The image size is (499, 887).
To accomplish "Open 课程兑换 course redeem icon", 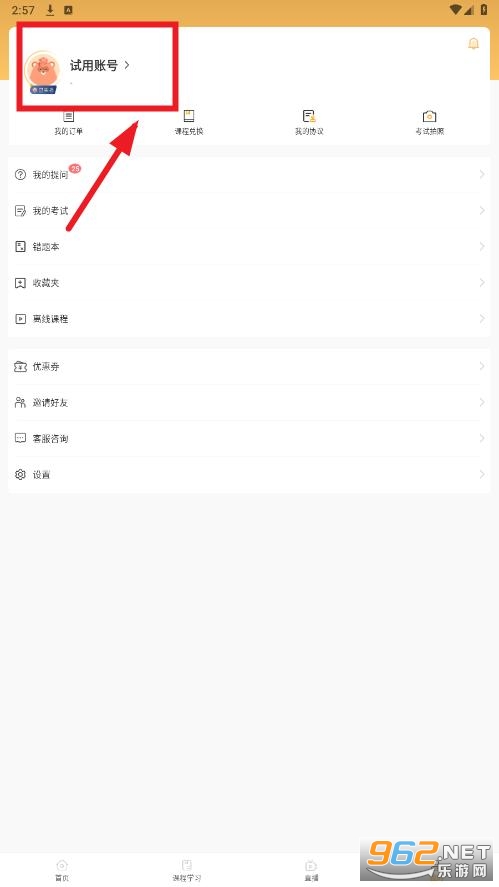I will point(189,117).
